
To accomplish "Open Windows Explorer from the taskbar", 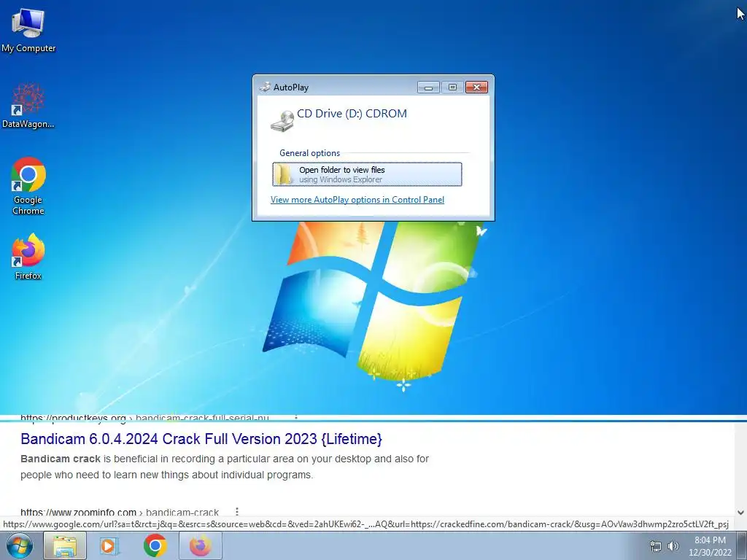I will click(x=65, y=545).
